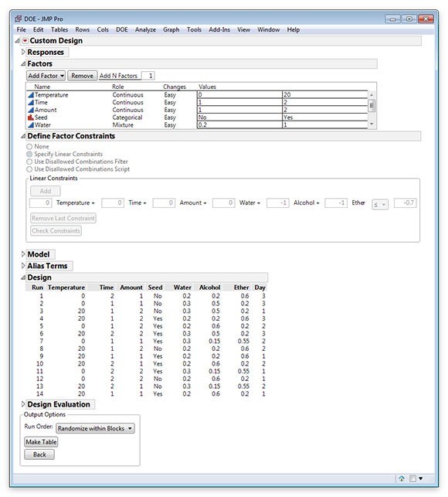Click the home window arrow icon in status bar
The width and height of the screenshot is (448, 497).
pos(402,478)
